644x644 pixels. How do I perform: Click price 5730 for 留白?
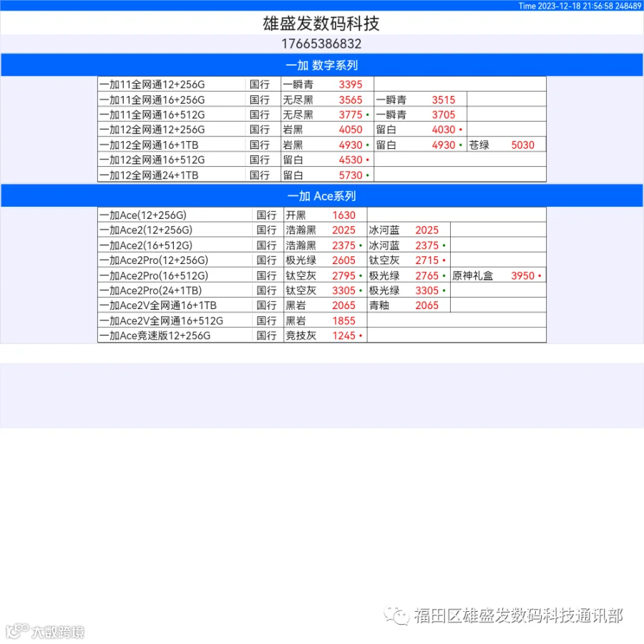(x=351, y=175)
